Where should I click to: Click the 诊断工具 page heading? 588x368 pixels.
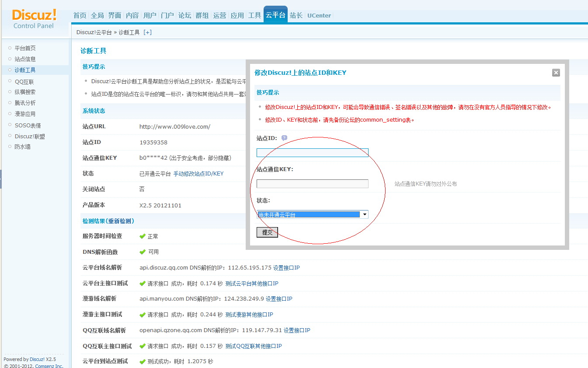94,51
